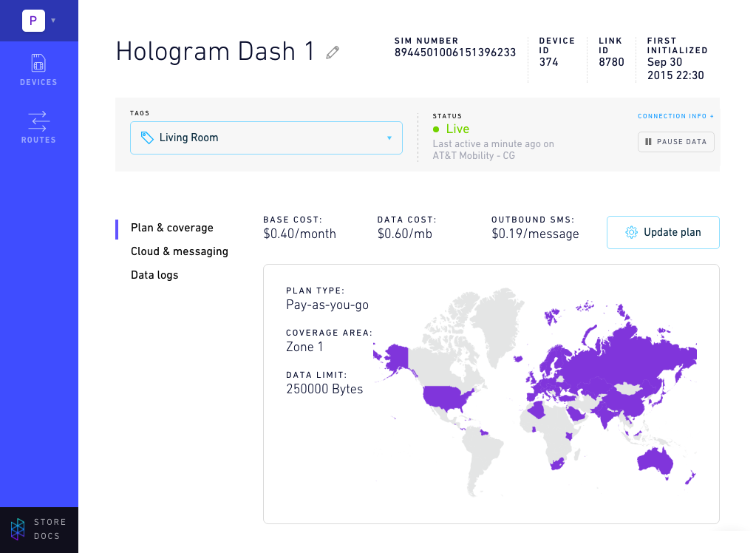This screenshot has width=756, height=553.
Task: Open the Routes arrows icon
Action: pos(38,121)
